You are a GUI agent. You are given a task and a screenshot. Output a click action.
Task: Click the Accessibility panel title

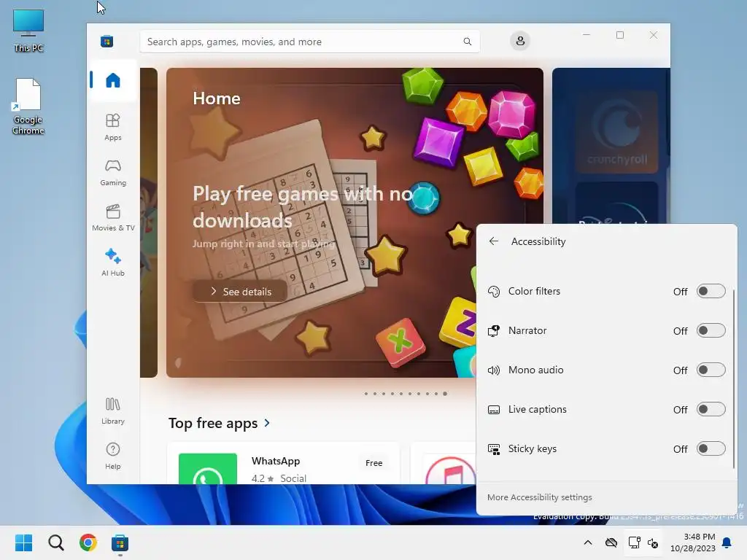pos(538,241)
